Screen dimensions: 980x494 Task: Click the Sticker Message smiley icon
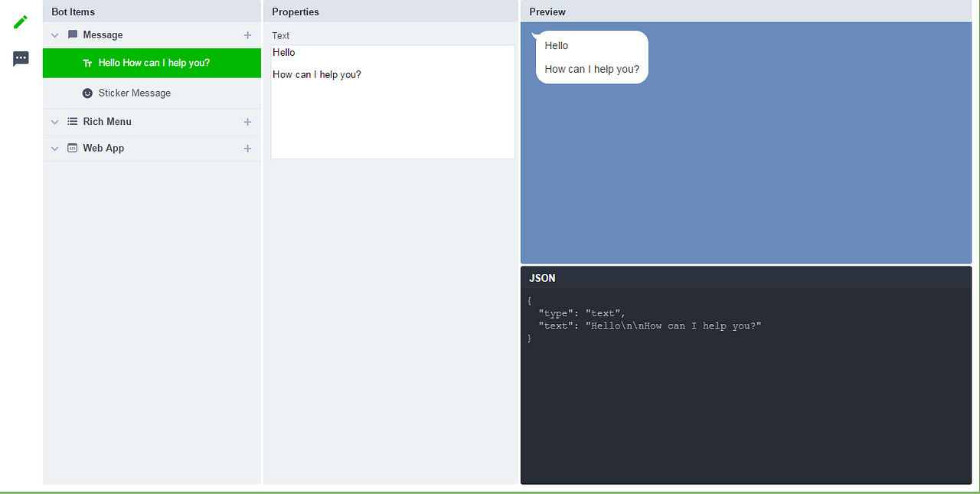(x=87, y=93)
